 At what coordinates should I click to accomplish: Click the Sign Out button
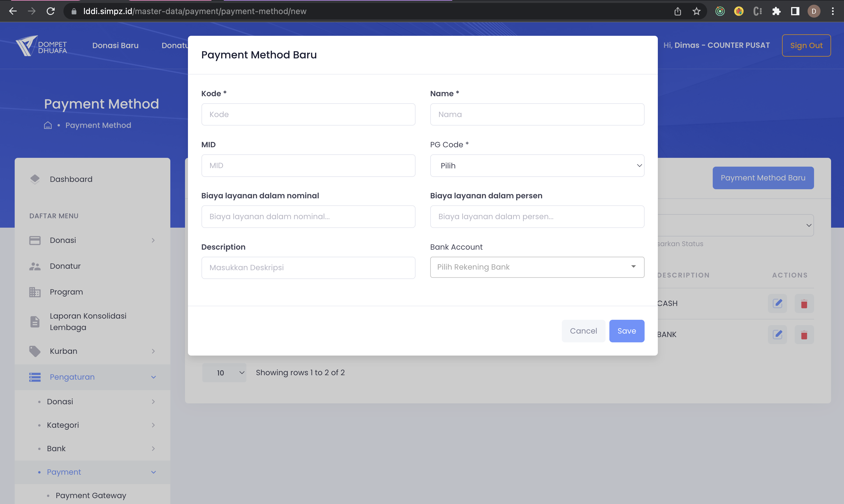(806, 45)
